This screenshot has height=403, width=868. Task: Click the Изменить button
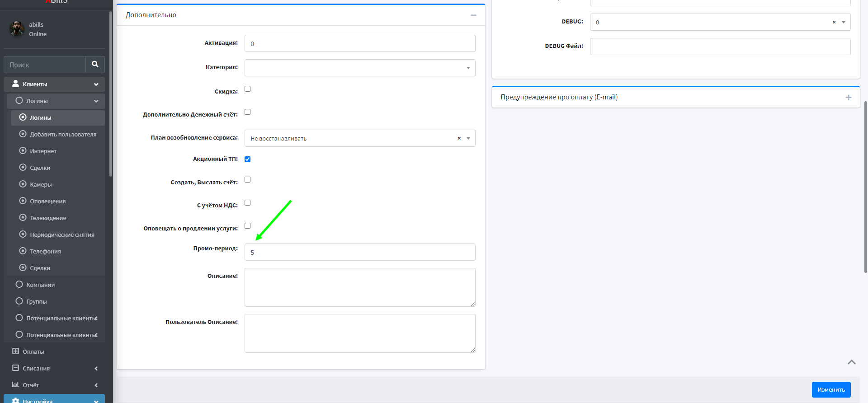point(830,389)
